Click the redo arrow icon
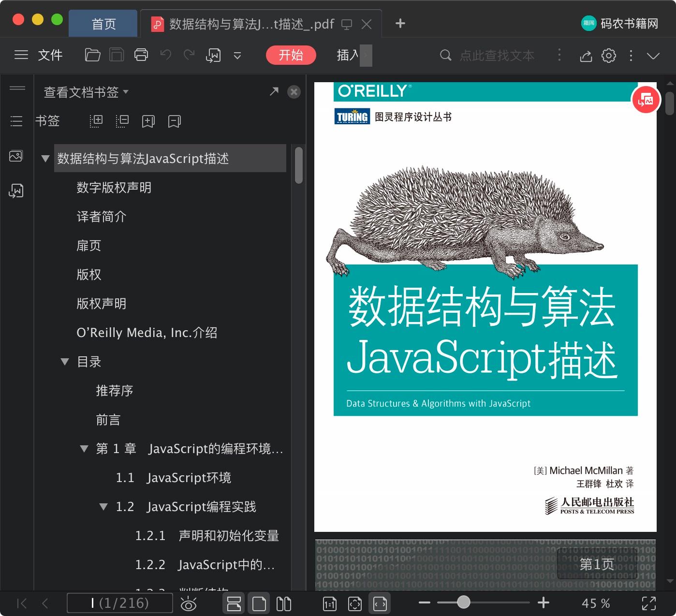The image size is (676, 616). coord(189,55)
